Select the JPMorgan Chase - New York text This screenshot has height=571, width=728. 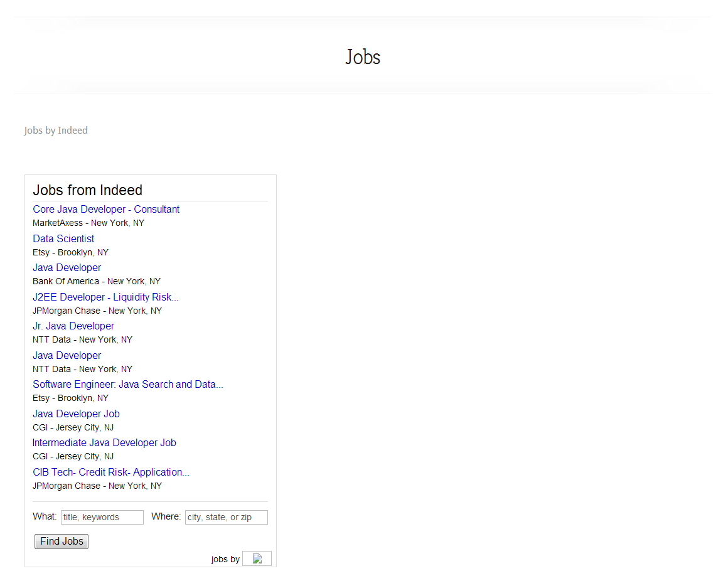pyautogui.click(x=97, y=311)
